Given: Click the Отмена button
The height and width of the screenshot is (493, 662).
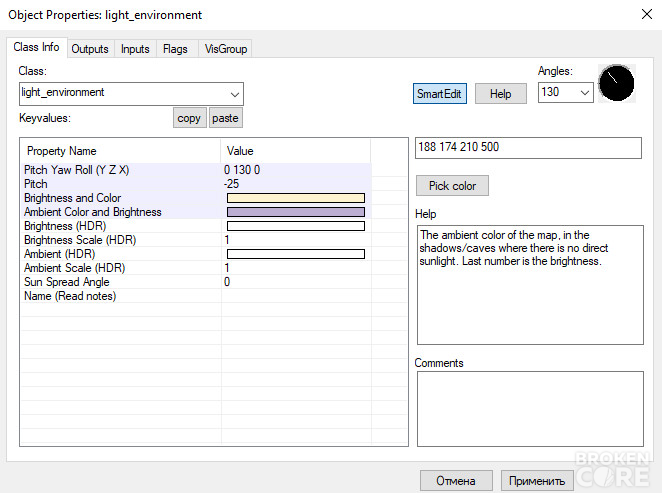Looking at the screenshot, I should pyautogui.click(x=456, y=481).
